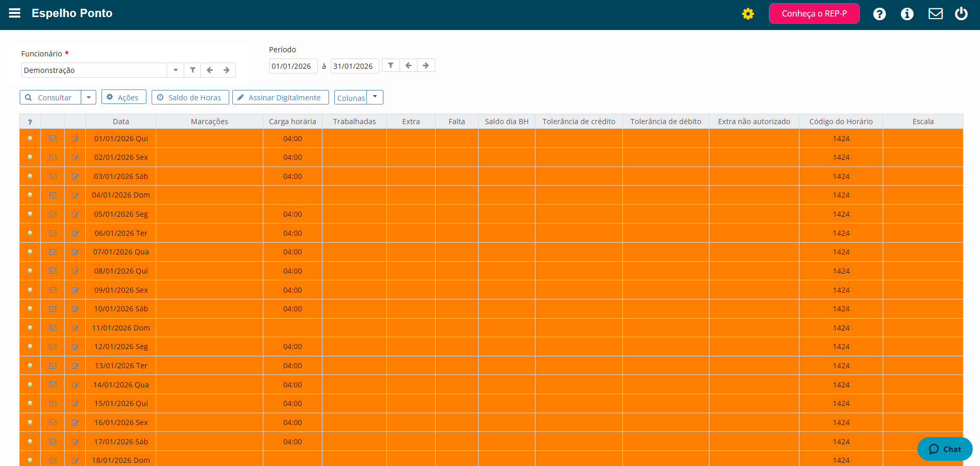Open the yellow settings gear
This screenshot has height=466, width=980.
748,14
